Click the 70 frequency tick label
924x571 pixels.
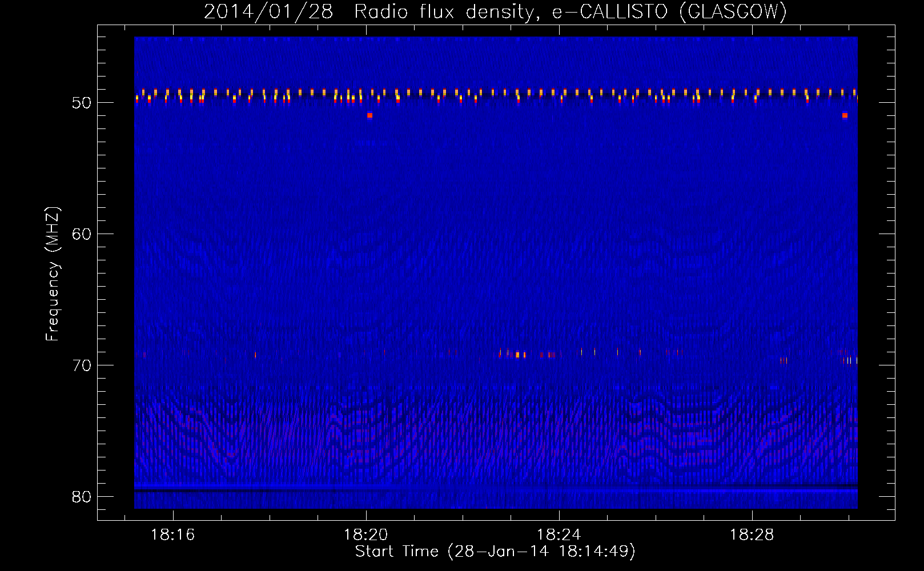pyautogui.click(x=82, y=365)
